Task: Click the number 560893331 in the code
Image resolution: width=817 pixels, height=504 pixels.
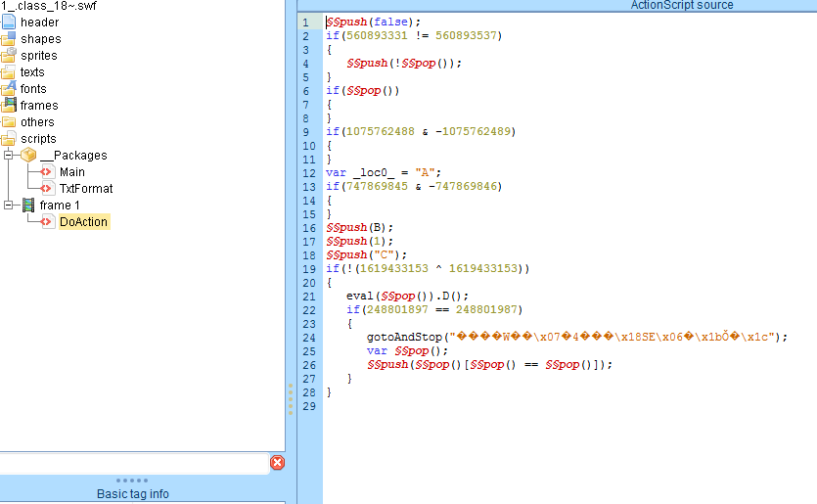Action: click(377, 35)
